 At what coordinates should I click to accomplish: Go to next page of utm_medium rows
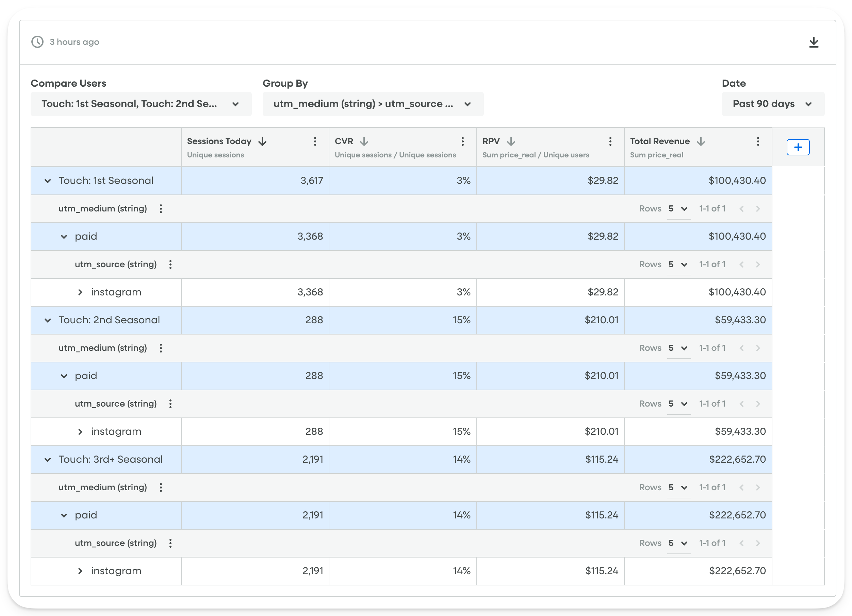758,209
